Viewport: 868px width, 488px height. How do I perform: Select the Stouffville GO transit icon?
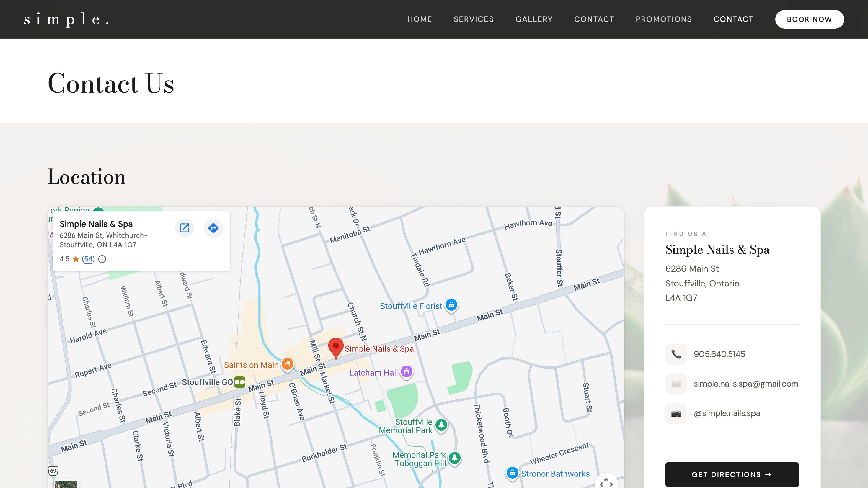click(239, 382)
